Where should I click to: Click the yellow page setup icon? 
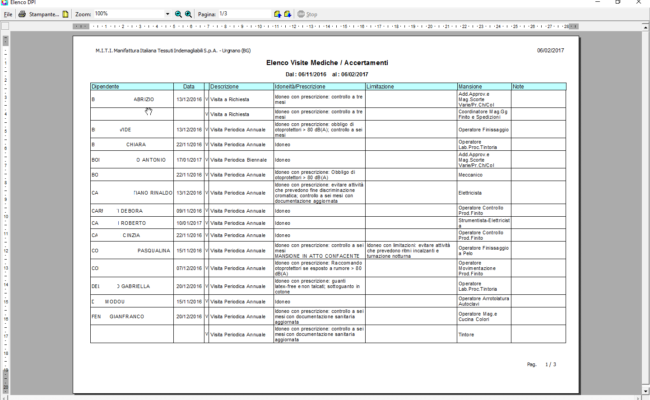click(65, 14)
